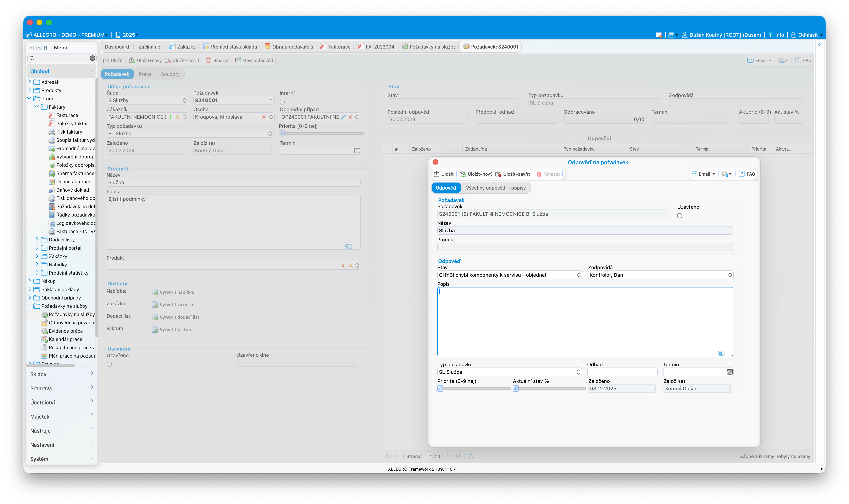Image resolution: width=849 pixels, height=504 pixels.
Task: Clear the menu search with the X icon
Action: (92, 58)
